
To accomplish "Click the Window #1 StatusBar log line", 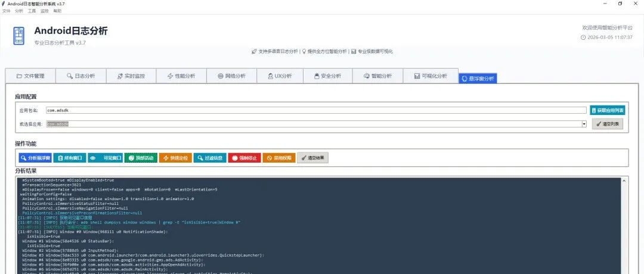I will (x=68, y=241).
